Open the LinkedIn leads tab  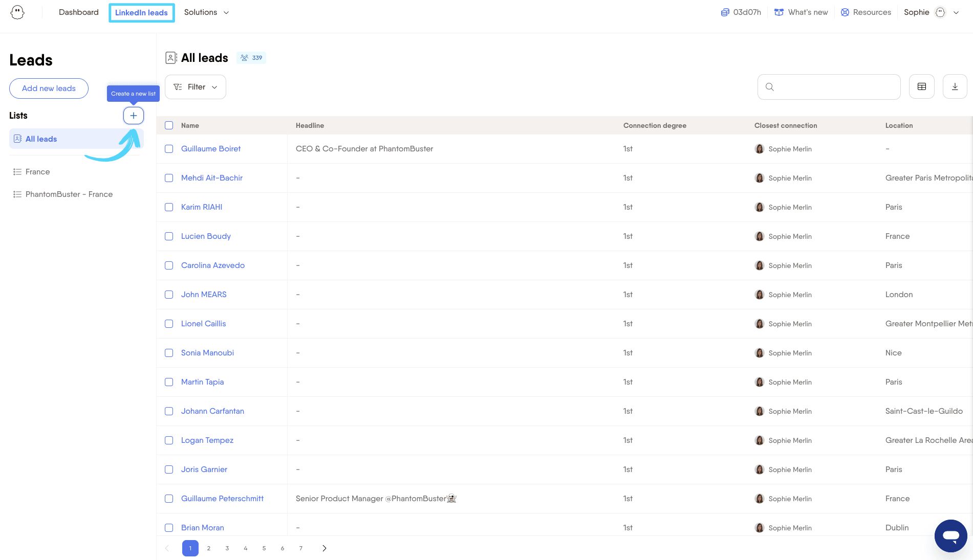141,13
